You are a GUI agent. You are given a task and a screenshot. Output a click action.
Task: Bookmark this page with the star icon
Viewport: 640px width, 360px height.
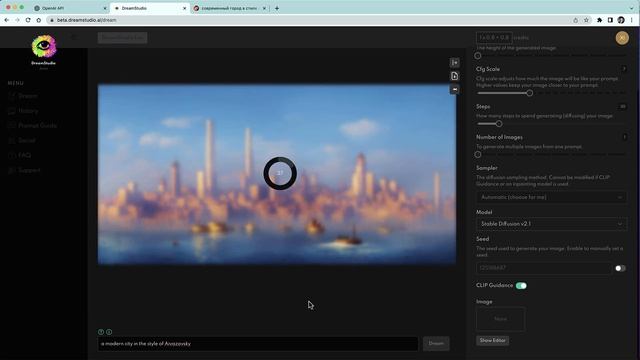[x=586, y=20]
